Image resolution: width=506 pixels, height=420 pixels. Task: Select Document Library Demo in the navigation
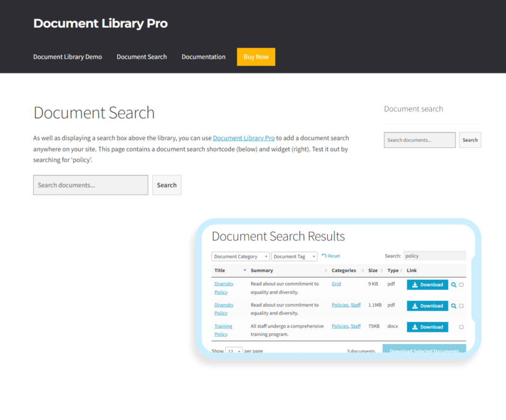coord(67,56)
